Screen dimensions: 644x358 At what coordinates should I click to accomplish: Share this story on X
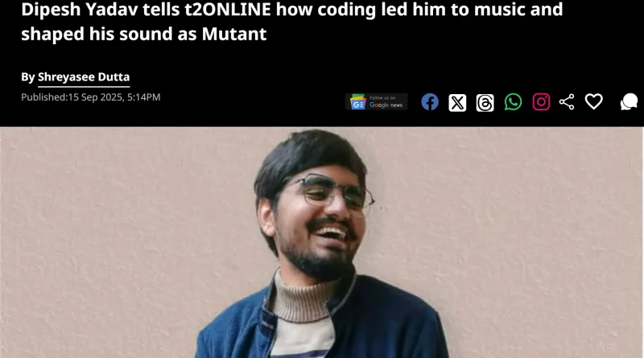pyautogui.click(x=457, y=103)
